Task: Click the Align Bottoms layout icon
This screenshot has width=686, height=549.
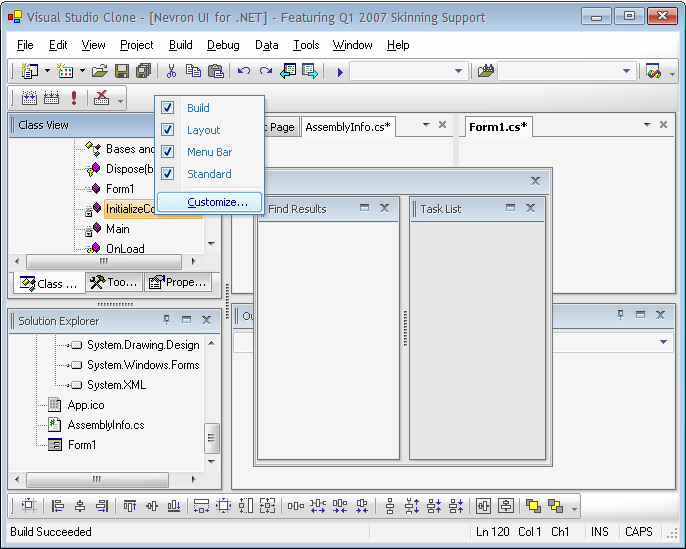Action: click(x=174, y=506)
